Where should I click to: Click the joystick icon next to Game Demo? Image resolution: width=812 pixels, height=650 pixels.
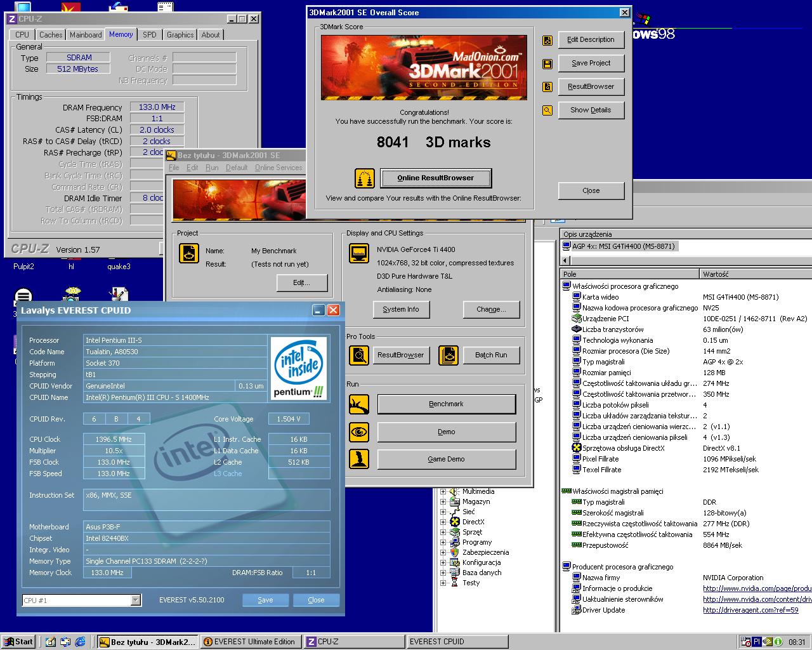(359, 459)
